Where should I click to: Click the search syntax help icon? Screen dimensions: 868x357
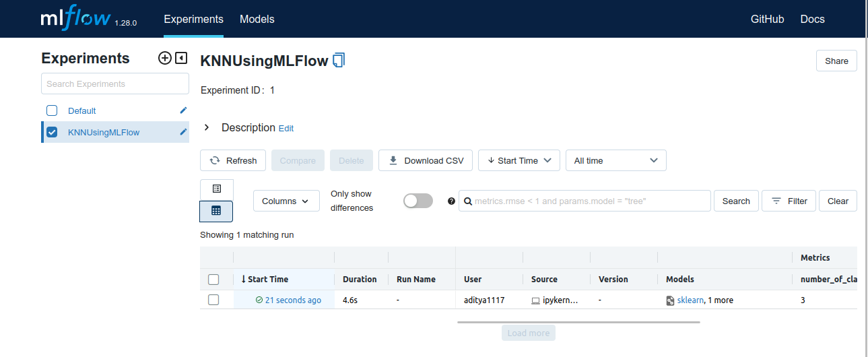click(x=451, y=201)
